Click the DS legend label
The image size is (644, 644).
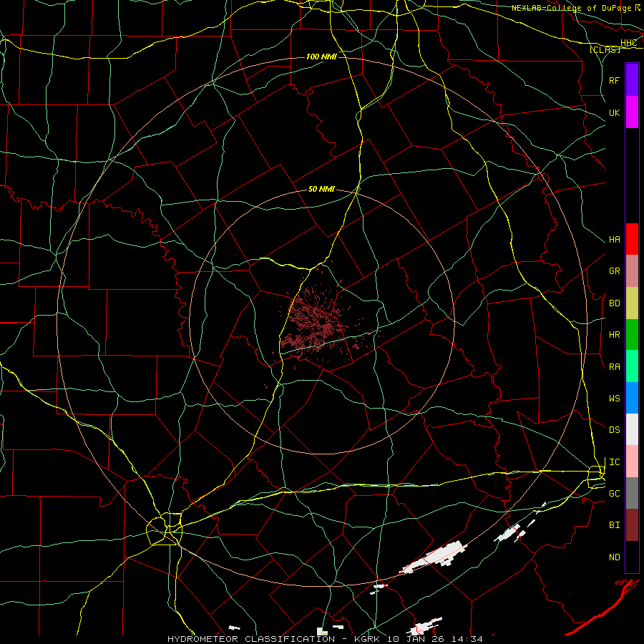pos(614,430)
